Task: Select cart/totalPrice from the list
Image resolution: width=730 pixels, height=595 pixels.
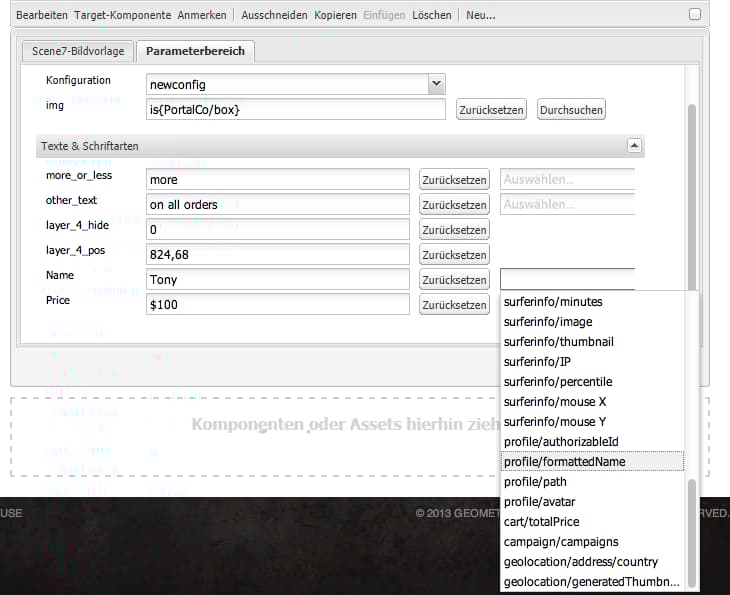Action: pos(592,522)
